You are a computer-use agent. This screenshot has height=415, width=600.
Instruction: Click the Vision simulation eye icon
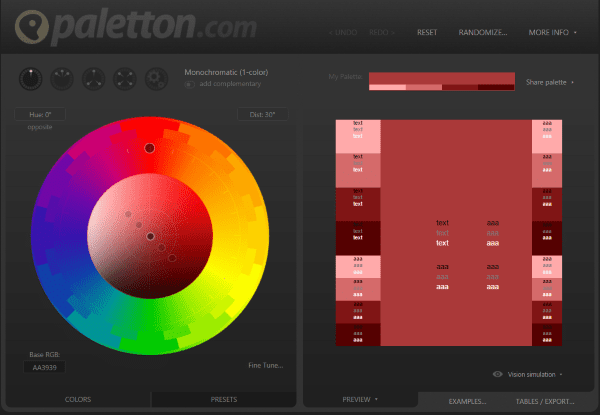[497, 374]
